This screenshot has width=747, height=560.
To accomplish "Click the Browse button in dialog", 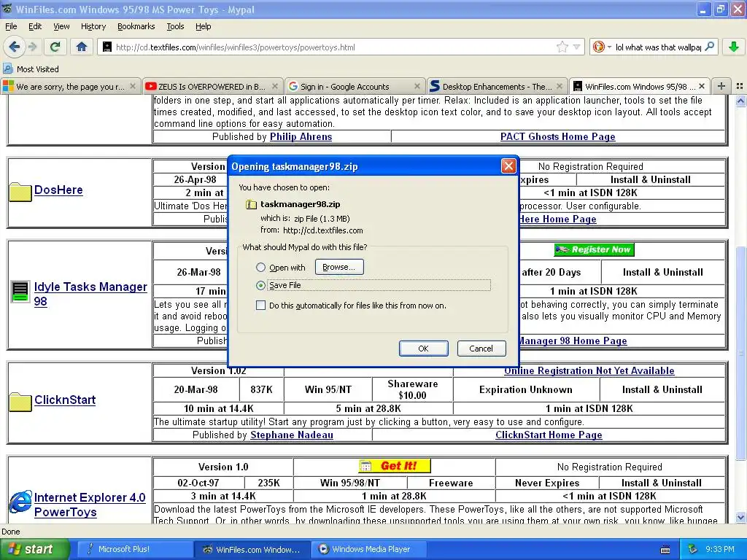I will tap(339, 267).
